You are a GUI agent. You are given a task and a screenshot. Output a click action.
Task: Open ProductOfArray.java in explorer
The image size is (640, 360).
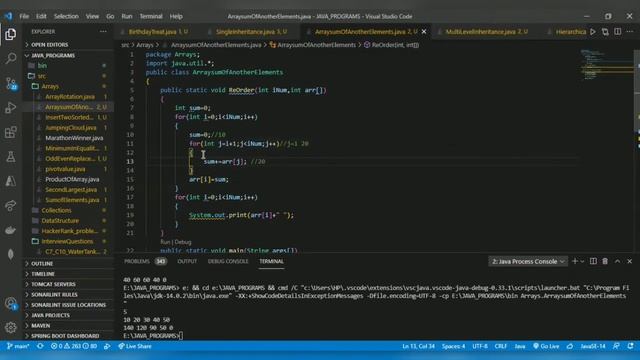[x=72, y=179]
